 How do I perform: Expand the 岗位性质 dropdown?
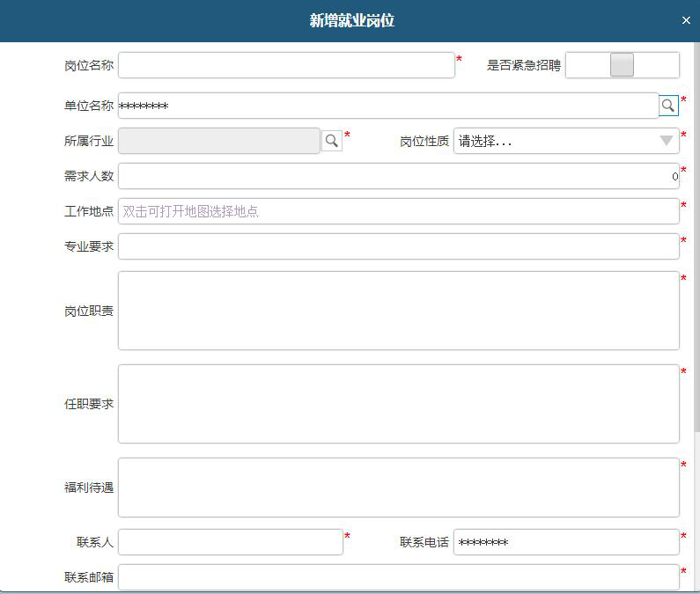566,141
